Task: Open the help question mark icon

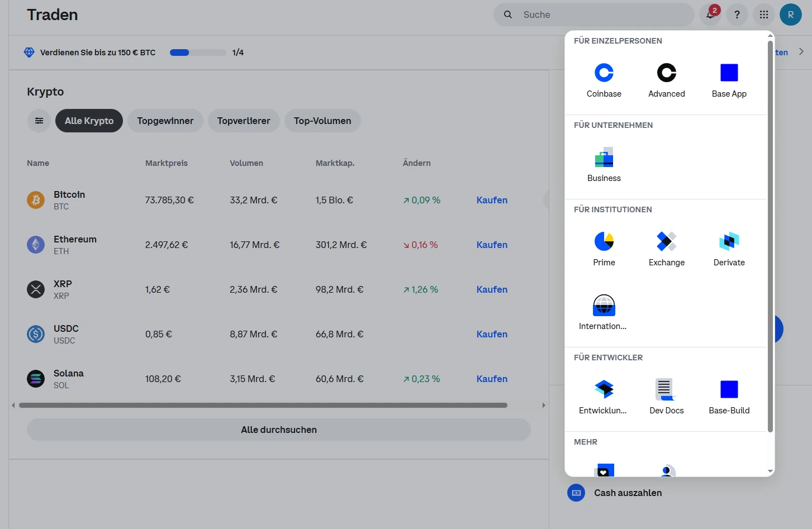Action: [x=737, y=15]
